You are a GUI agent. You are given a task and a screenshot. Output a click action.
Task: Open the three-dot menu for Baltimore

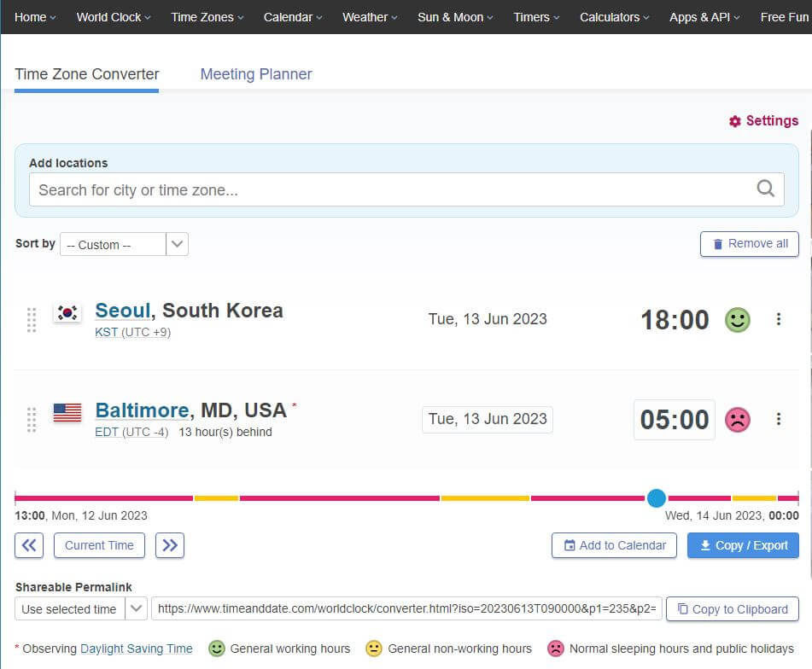(x=778, y=419)
